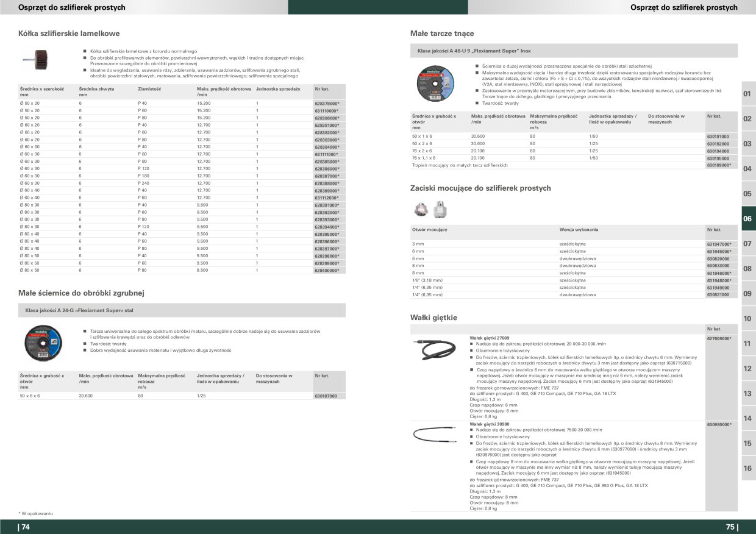This screenshot has height=534, width=756.
Task: Click catalog number 627609000*
Action: (x=719, y=338)
